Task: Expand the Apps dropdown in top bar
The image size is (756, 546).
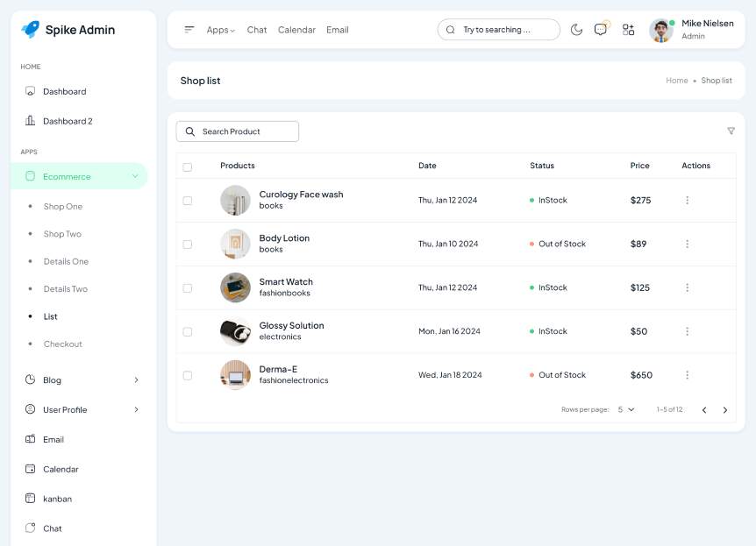Action: pos(220,30)
